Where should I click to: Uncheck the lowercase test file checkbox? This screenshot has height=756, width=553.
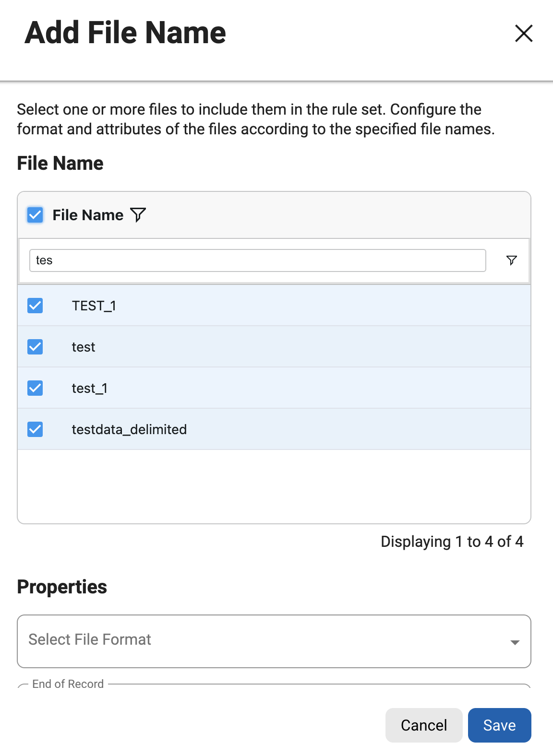35,347
